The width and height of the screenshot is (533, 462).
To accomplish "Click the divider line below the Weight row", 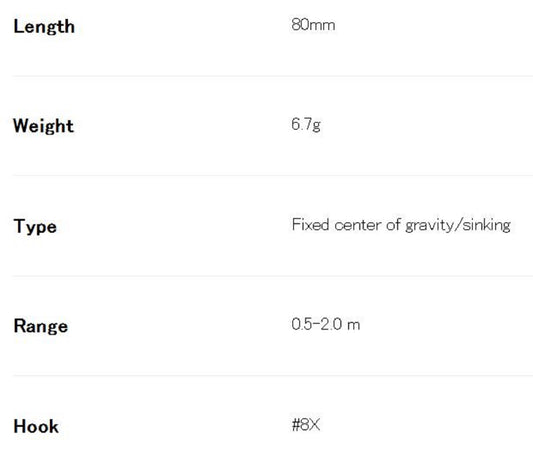I will 273,175.
